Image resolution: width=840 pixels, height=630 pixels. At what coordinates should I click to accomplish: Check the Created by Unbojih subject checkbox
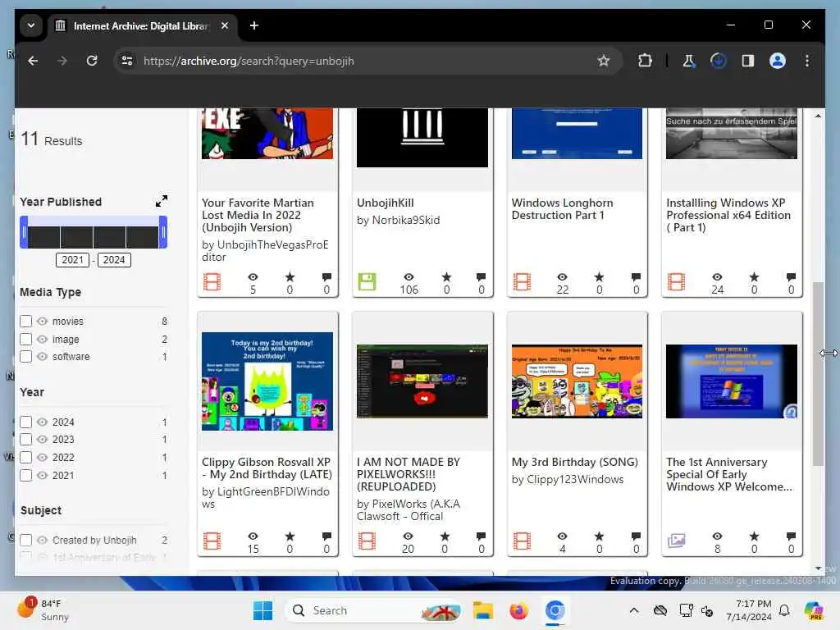[x=25, y=540]
